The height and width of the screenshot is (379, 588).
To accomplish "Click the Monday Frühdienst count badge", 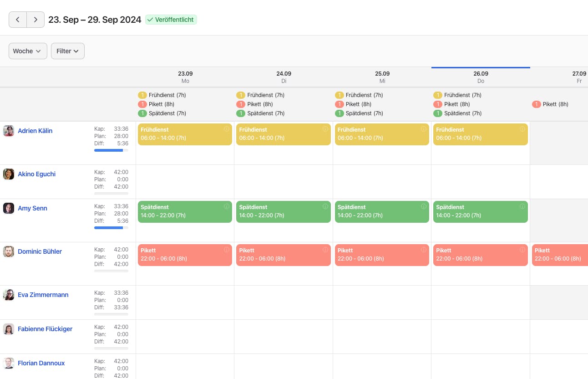I will (x=142, y=95).
